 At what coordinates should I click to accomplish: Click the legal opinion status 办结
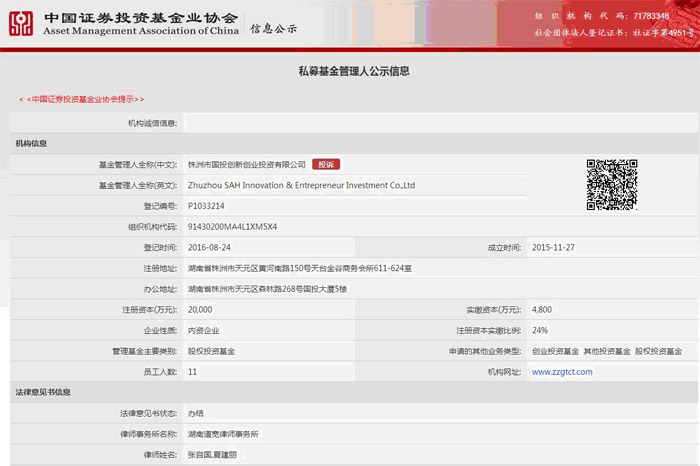[x=196, y=413]
